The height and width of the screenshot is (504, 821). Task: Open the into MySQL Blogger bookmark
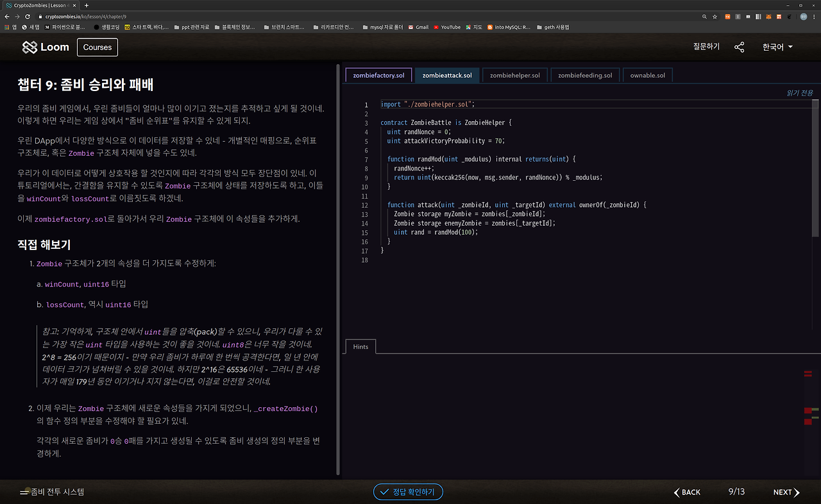click(509, 27)
